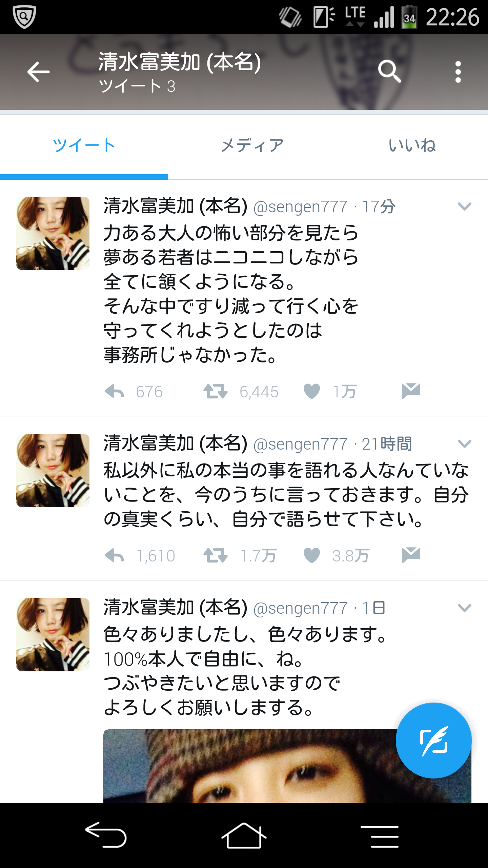Retweet the tweet with 1.7万 retweets
Screen dimensions: 488x868
(216, 556)
